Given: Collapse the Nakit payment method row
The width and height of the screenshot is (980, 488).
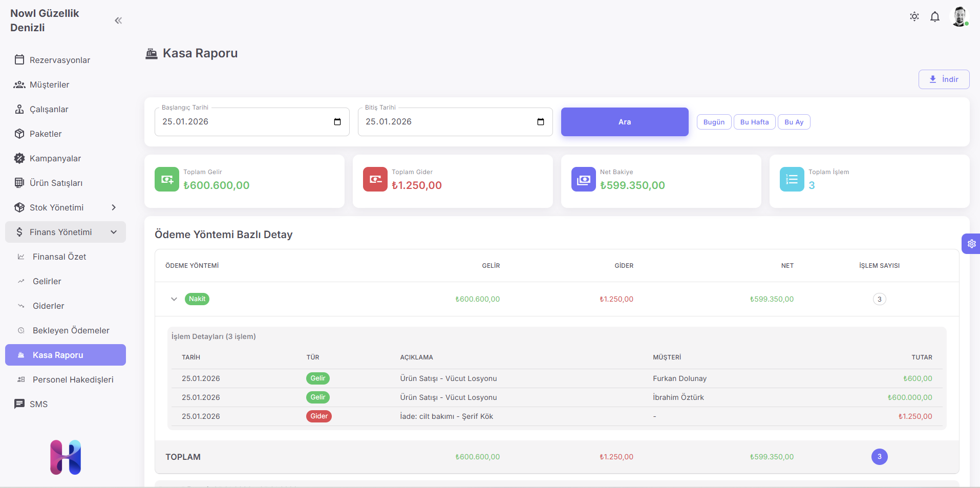Looking at the screenshot, I should pos(174,299).
